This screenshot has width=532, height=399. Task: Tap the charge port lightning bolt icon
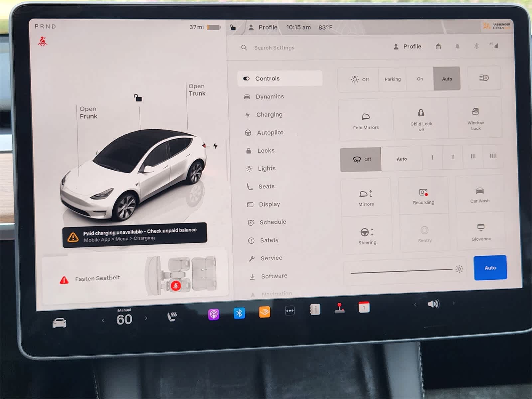point(215,146)
